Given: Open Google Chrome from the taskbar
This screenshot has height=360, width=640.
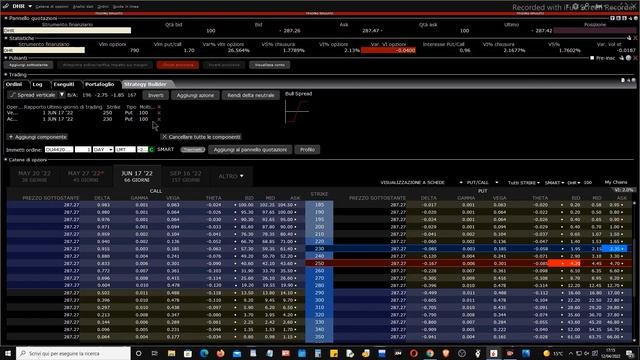Looking at the screenshot, I should (x=429, y=353).
